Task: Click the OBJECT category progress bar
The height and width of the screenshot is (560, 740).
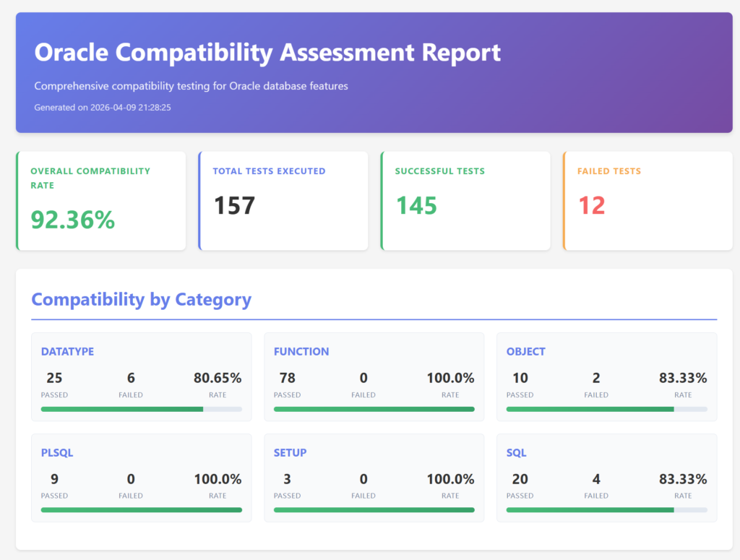Action: point(606,409)
